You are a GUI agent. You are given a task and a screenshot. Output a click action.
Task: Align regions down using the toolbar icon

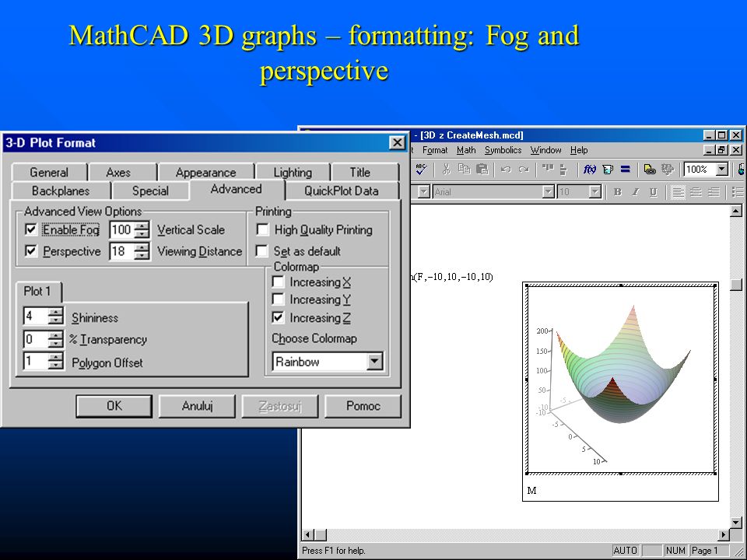coord(563,169)
